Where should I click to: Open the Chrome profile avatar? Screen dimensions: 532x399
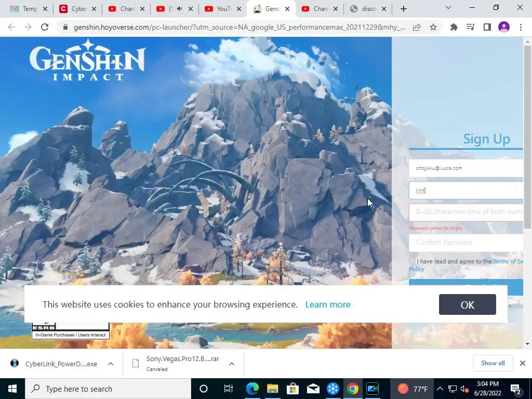(x=504, y=27)
